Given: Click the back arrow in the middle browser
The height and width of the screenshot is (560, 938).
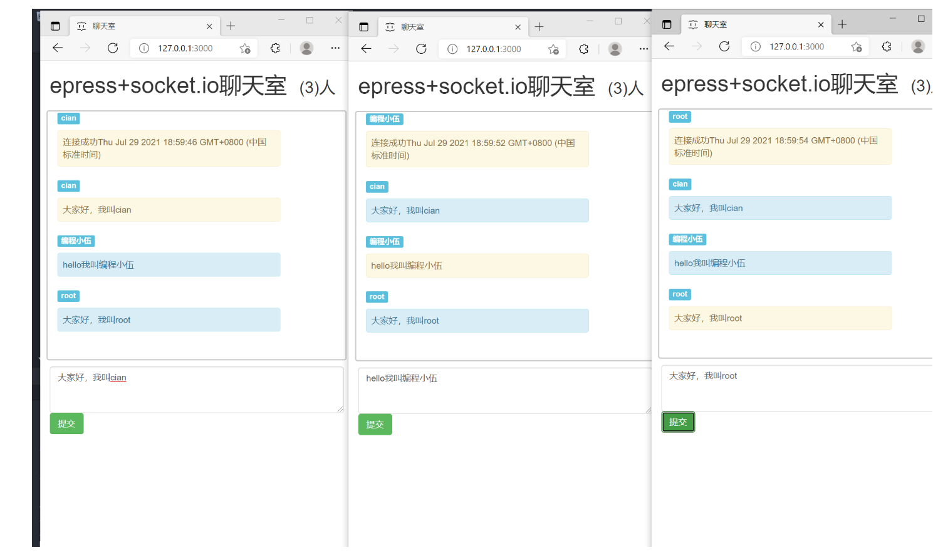Looking at the screenshot, I should (367, 48).
